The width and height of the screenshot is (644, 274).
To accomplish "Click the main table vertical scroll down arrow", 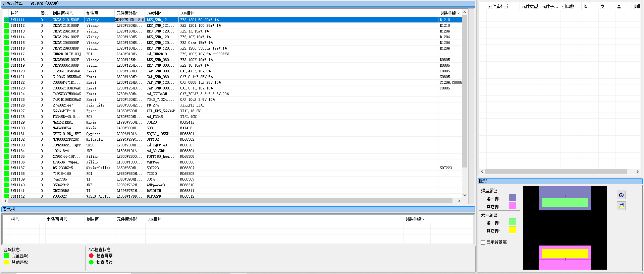I will pyautogui.click(x=465, y=195).
